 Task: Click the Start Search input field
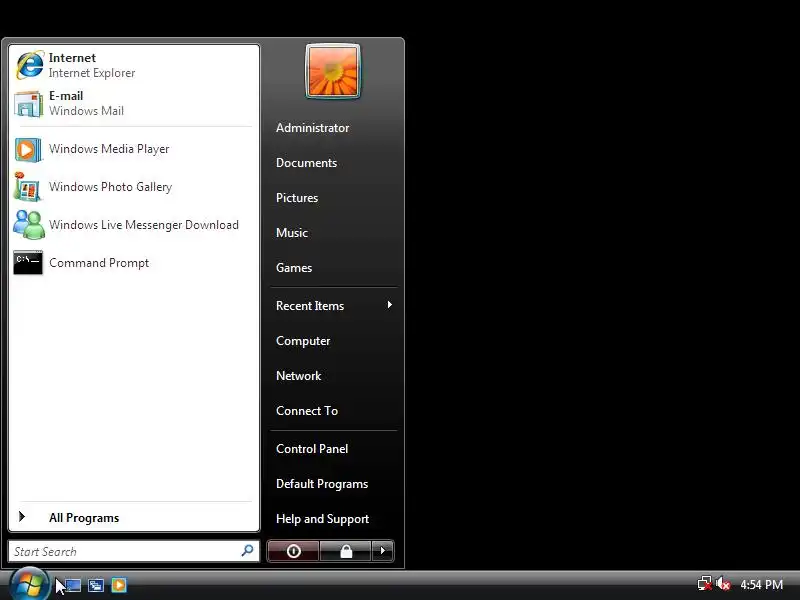coord(134,552)
